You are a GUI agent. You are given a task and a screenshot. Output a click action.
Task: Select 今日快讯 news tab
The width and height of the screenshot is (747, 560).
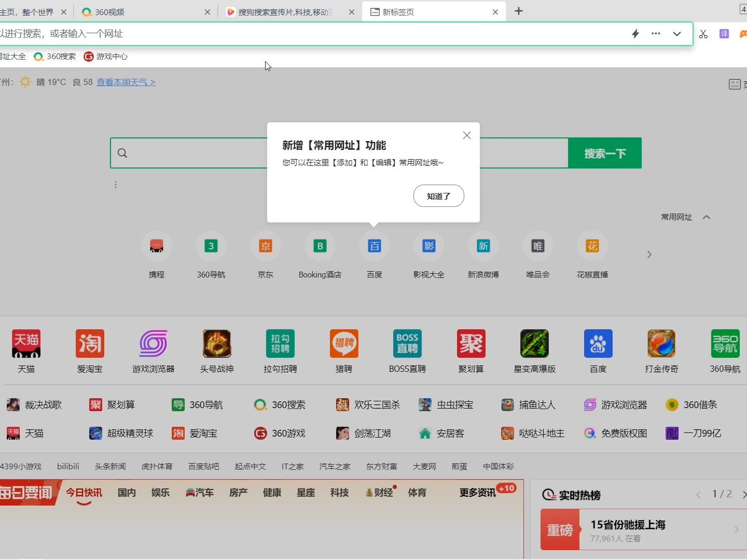pyautogui.click(x=84, y=493)
